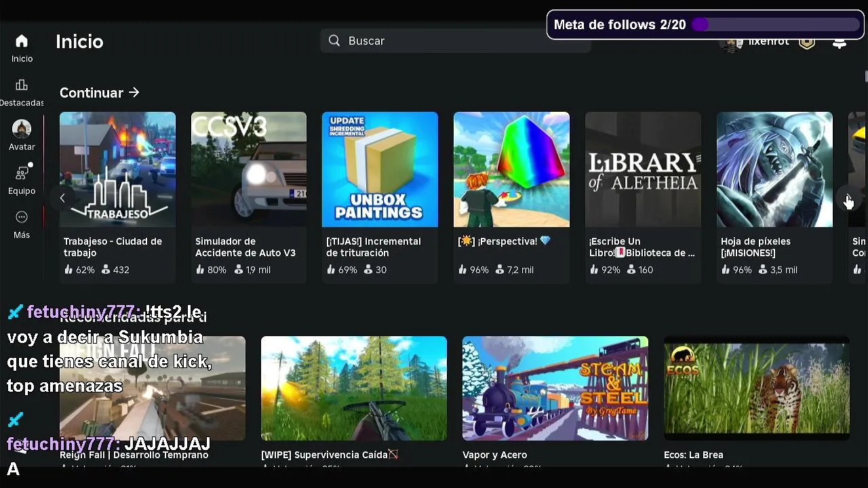Open ¡Perspectiva! rainbow cube thumbnail

[x=511, y=169]
